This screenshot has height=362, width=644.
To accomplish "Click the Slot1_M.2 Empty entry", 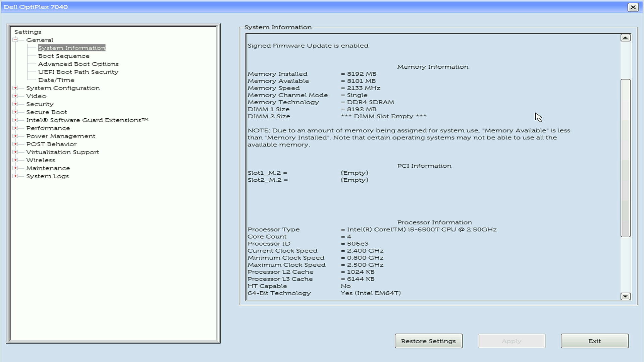I will pyautogui.click(x=355, y=173).
